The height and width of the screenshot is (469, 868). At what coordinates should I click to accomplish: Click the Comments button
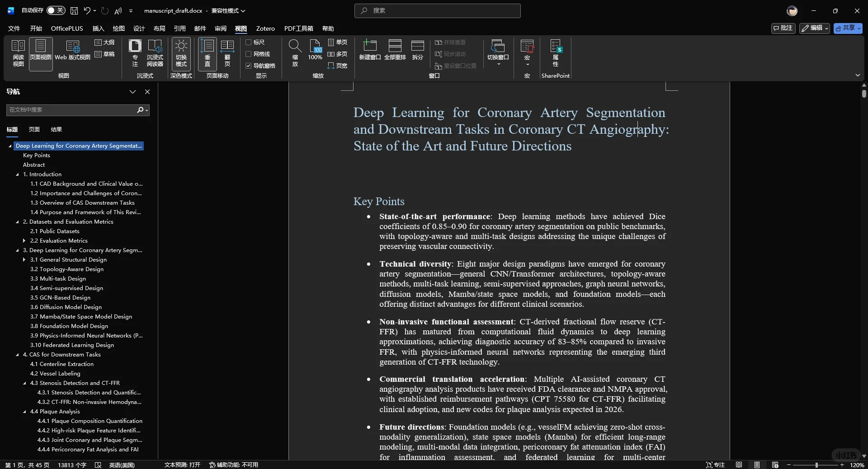click(783, 28)
